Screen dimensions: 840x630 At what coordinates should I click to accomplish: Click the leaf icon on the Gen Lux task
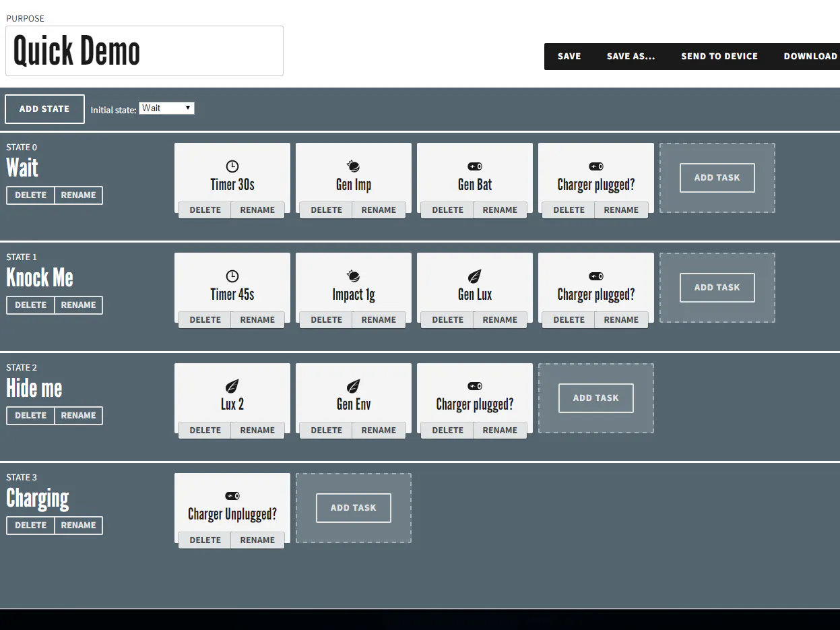coord(474,276)
